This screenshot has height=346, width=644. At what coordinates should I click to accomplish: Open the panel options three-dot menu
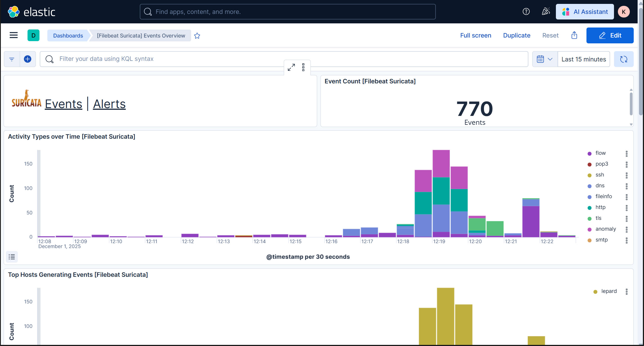pyautogui.click(x=303, y=67)
